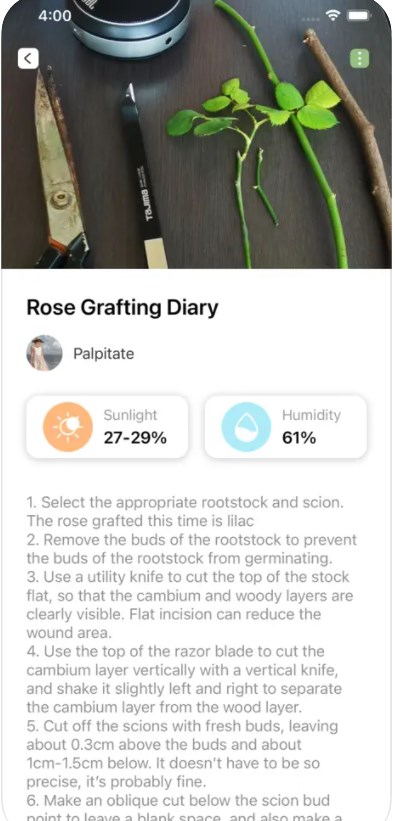The height and width of the screenshot is (821, 395).
Task: Tap the Wi-Fi status icon
Action: (x=333, y=16)
